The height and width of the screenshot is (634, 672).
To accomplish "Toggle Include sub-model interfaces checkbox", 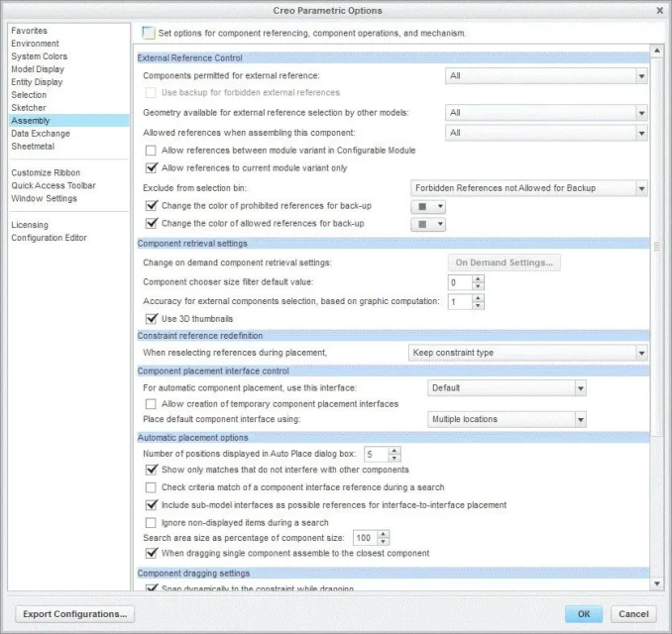I will [151, 505].
